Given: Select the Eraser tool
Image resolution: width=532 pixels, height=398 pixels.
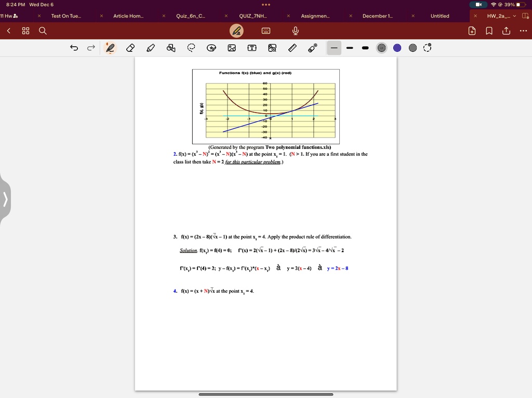Looking at the screenshot, I should click(x=130, y=48).
